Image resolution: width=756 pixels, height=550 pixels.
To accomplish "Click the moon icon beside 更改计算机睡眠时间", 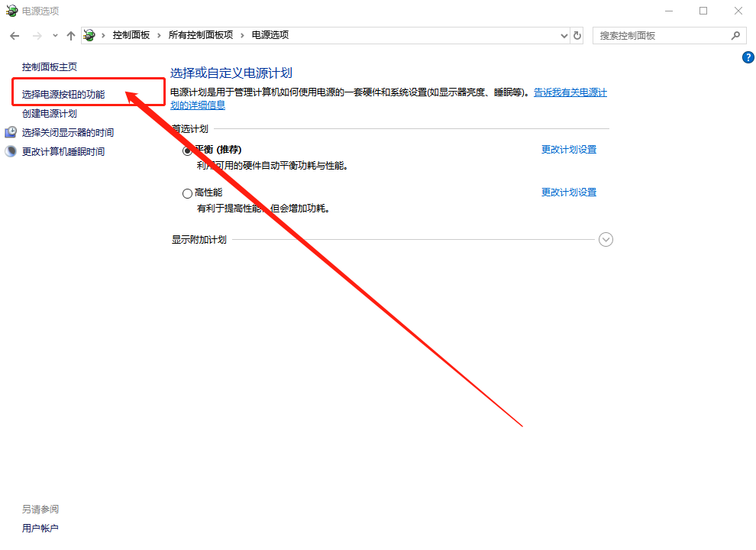I will pos(11,152).
